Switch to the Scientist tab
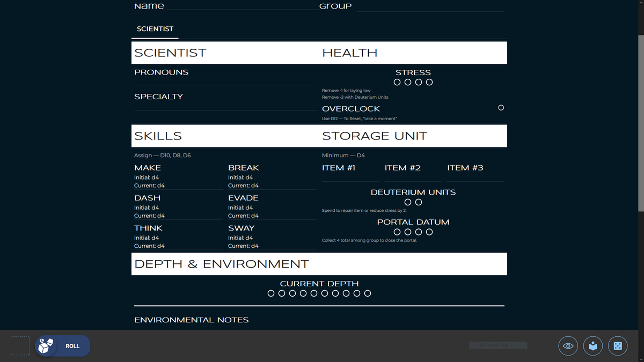Viewport: 644px width, 362px height. (155, 29)
